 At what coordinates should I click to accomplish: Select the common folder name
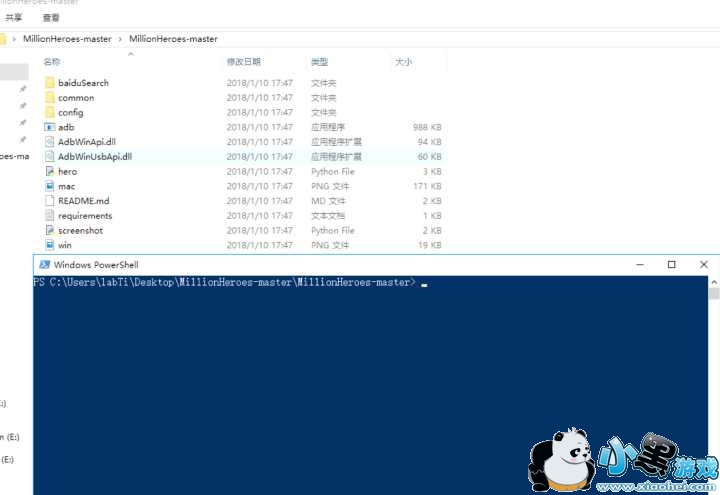click(x=76, y=98)
